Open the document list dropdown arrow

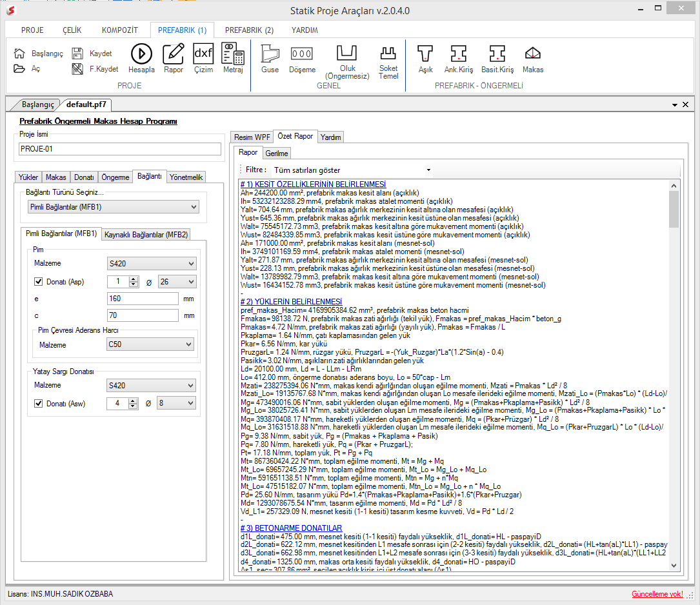coord(675,105)
